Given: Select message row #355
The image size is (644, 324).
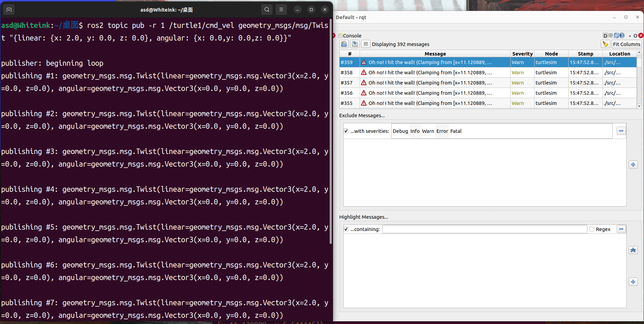Looking at the screenshot, I should click(x=488, y=103).
